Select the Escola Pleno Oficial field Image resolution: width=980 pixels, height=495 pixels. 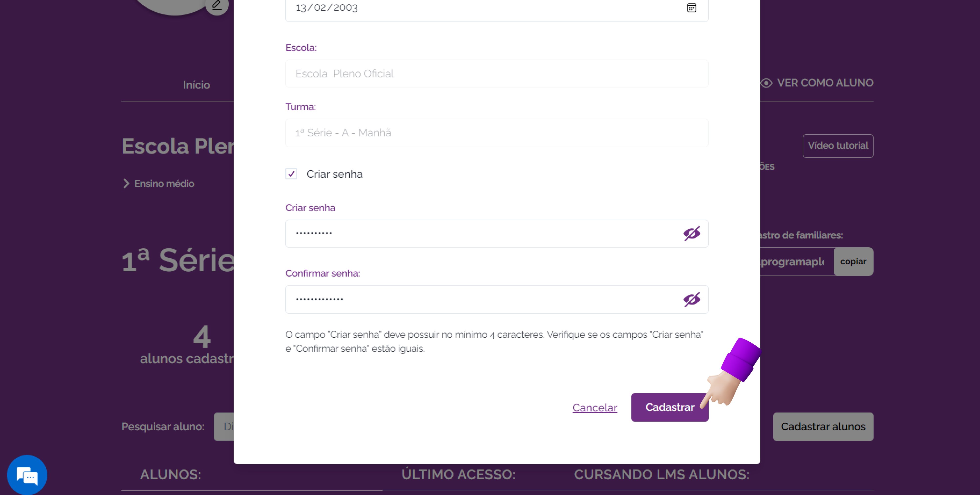pyautogui.click(x=496, y=74)
